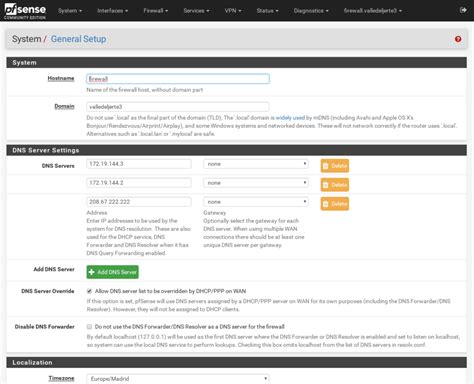This screenshot has height=384, width=474.
Task: Click the Add DNS Server button
Action: 113,272
